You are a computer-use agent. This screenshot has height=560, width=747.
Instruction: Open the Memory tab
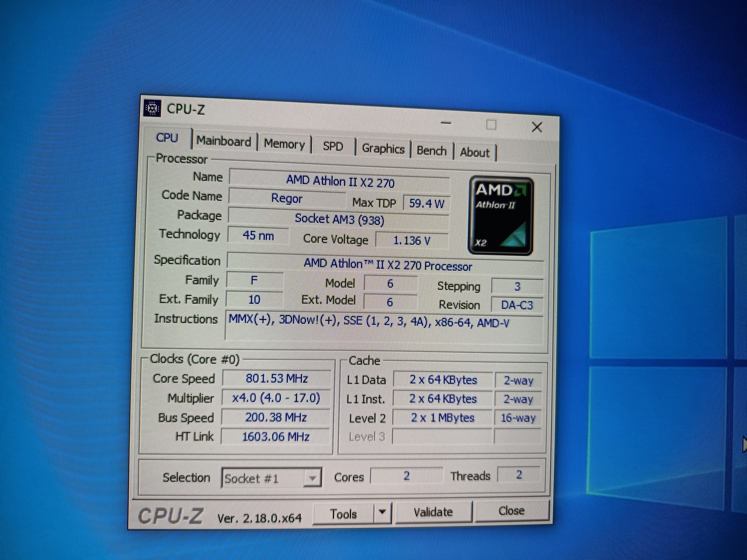(284, 144)
